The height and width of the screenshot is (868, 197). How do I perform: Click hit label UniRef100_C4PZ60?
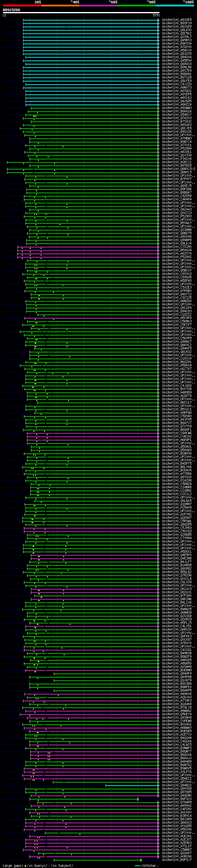pyautogui.click(x=177, y=809)
